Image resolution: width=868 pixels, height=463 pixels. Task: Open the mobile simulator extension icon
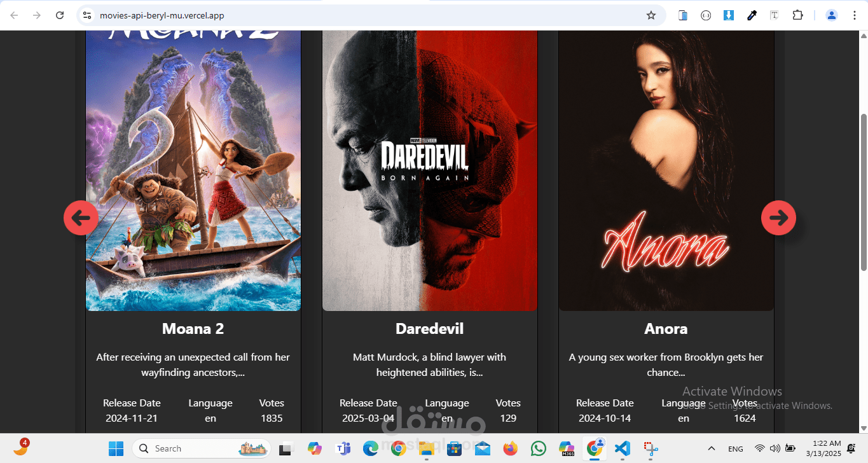coord(683,15)
